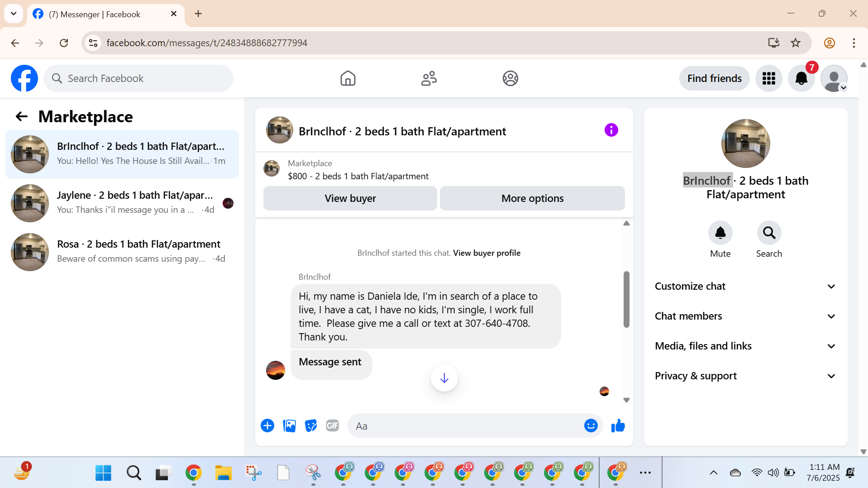Open Task View in taskbar
Image resolution: width=868 pixels, height=488 pixels.
click(163, 473)
